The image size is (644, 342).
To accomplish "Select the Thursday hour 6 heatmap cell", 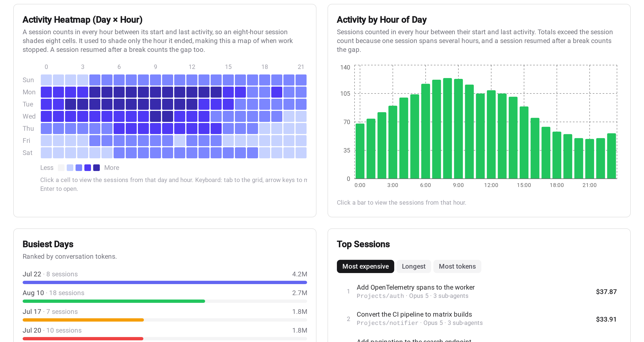I will 119,129.
